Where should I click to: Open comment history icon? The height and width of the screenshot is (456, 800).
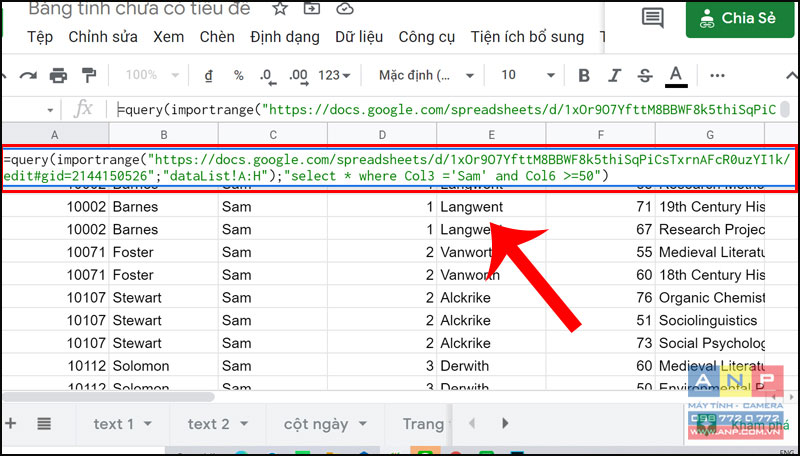653,18
